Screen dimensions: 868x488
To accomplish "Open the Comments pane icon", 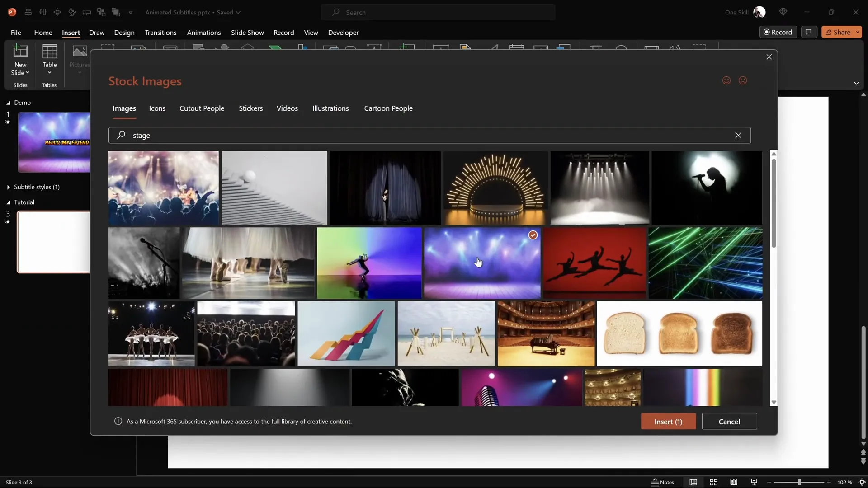I will 809,32.
